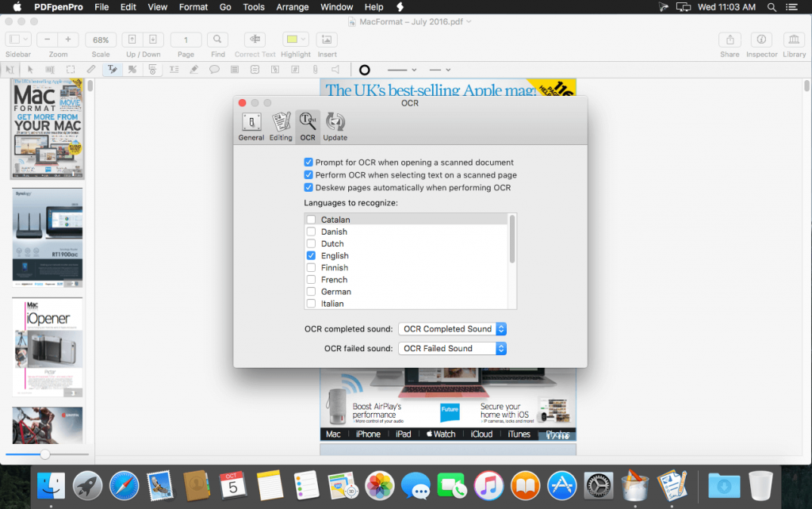Enable French language recognition
This screenshot has width=812, height=509.
(311, 279)
